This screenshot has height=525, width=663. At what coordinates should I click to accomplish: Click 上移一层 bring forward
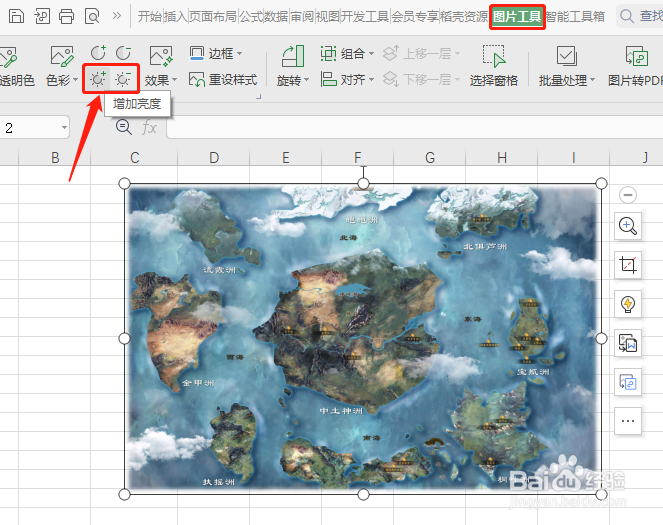click(422, 53)
